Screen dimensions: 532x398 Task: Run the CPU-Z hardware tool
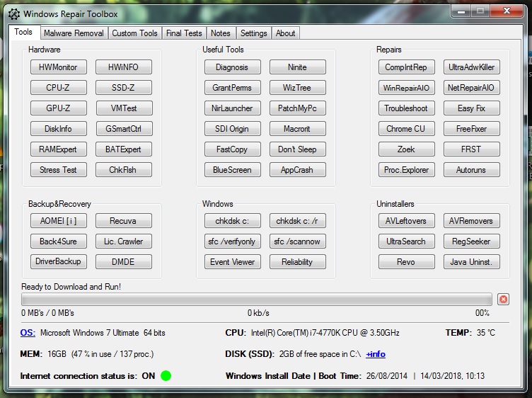(59, 88)
